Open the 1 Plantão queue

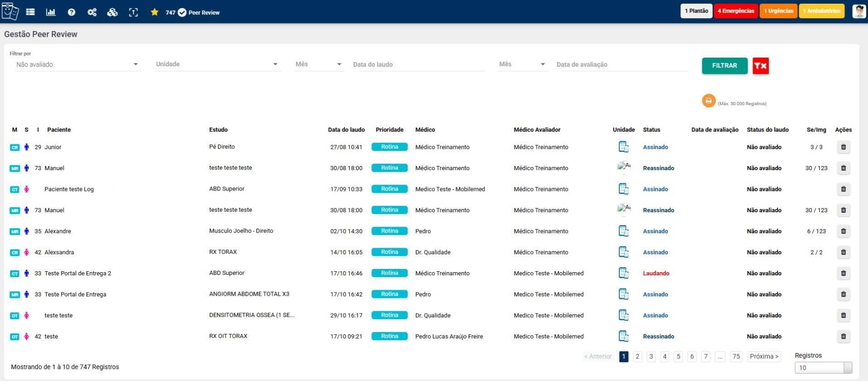[696, 11]
